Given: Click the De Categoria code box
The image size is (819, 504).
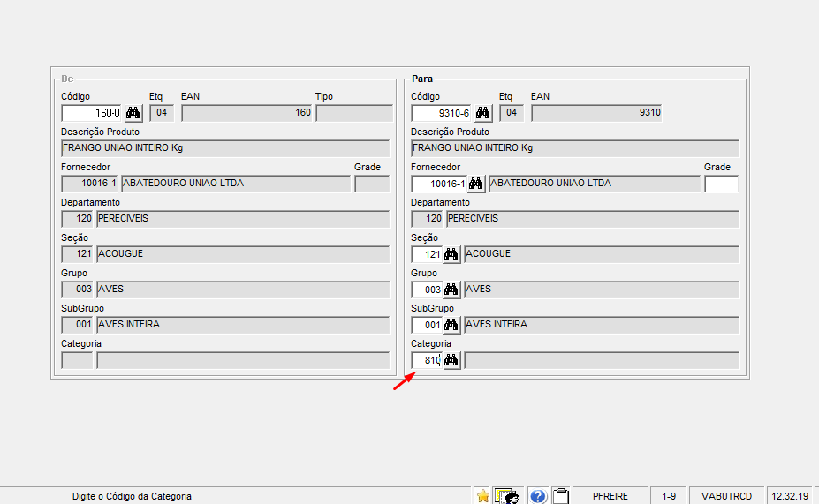Looking at the screenshot, I should [77, 360].
